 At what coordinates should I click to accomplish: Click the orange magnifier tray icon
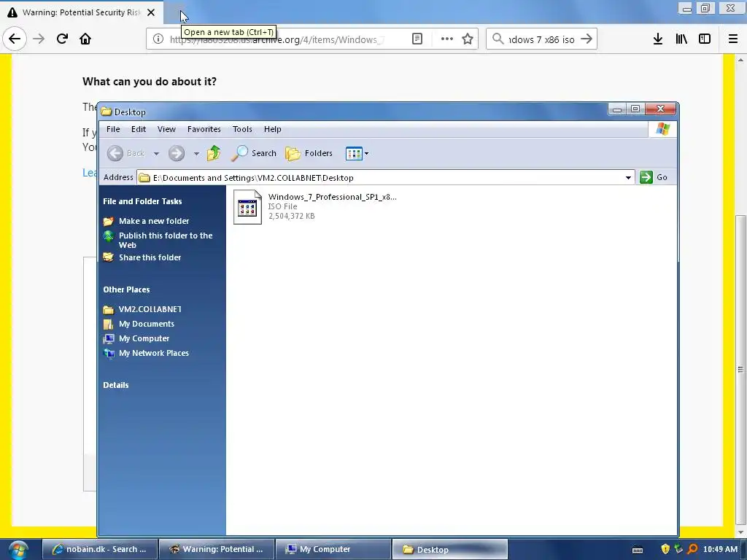(692, 549)
